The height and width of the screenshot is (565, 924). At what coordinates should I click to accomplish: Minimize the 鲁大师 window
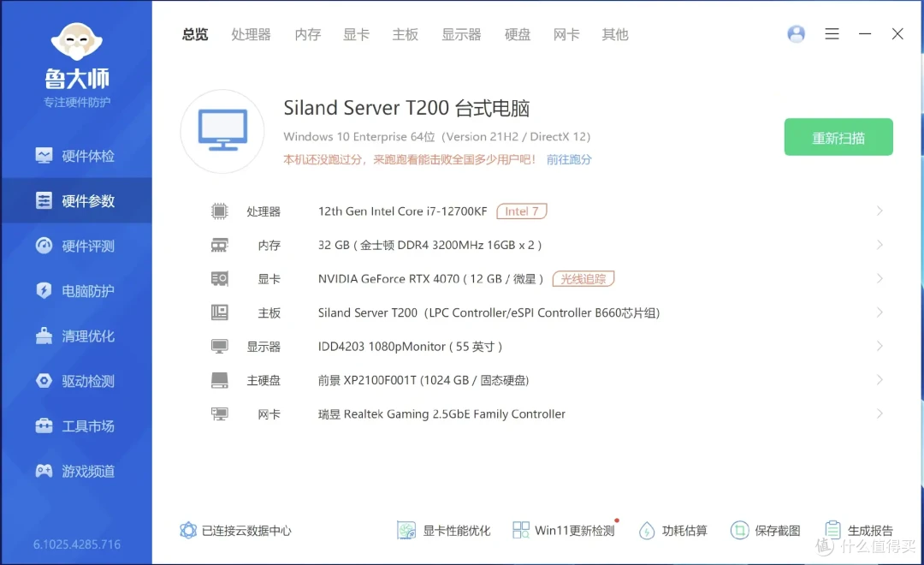point(865,34)
